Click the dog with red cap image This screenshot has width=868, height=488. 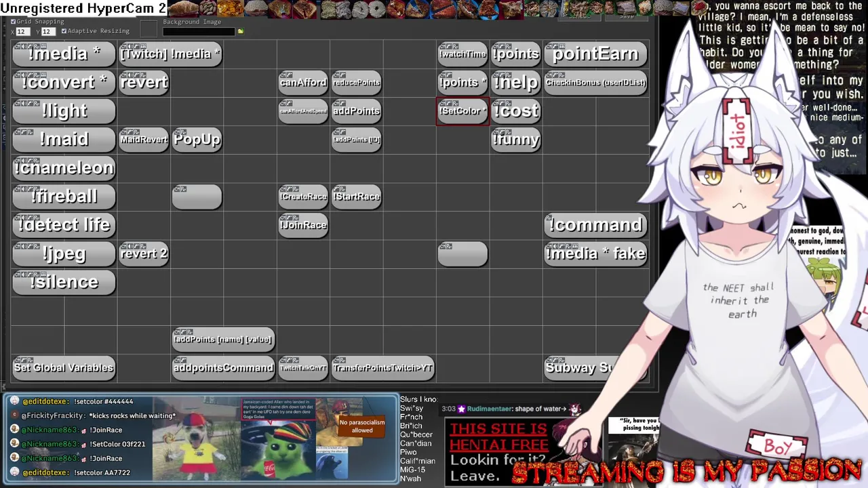tap(195, 439)
